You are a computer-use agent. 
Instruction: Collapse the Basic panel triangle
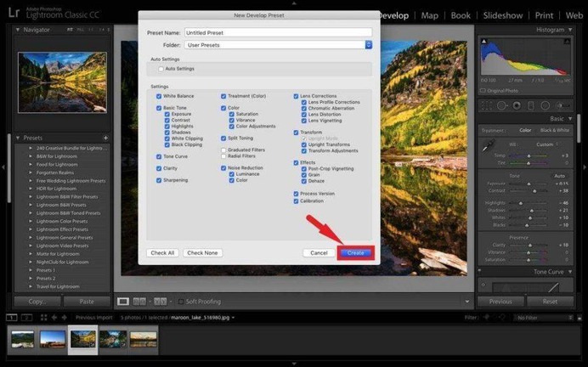570,119
